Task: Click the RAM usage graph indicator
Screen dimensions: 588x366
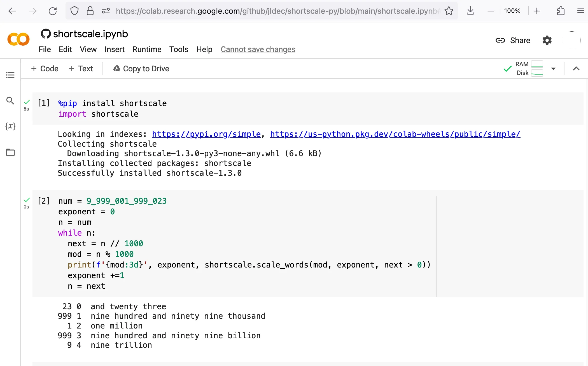Action: click(537, 64)
